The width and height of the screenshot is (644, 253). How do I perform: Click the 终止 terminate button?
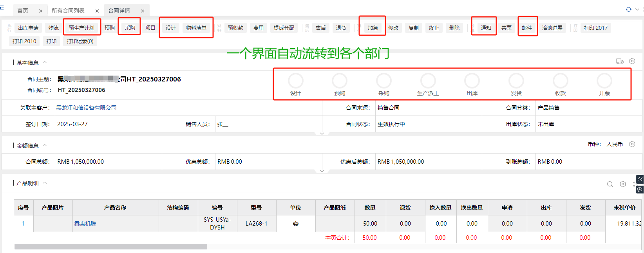tap(434, 28)
